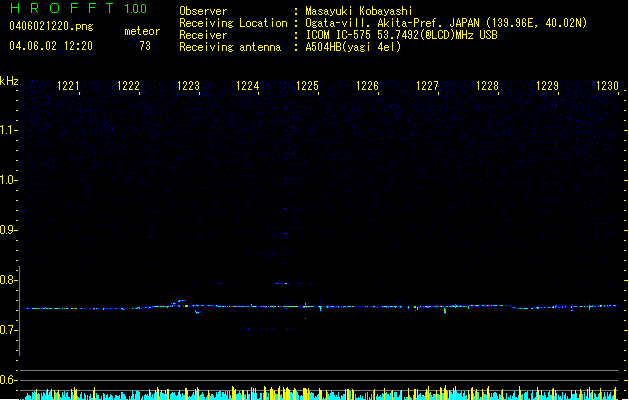The image size is (629, 400).
Task: Select the filename 0406021220.png
Action: [51, 27]
